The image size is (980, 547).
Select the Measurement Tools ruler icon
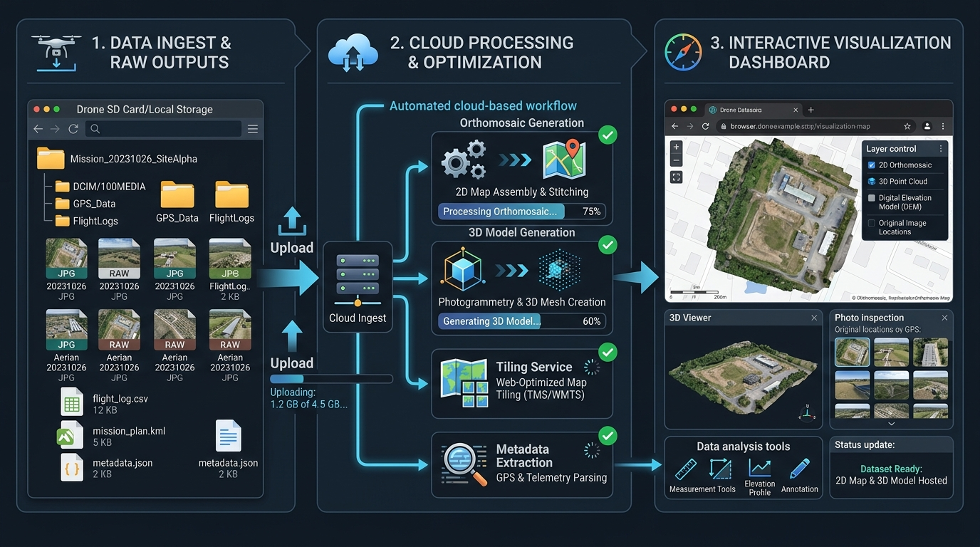(x=686, y=469)
